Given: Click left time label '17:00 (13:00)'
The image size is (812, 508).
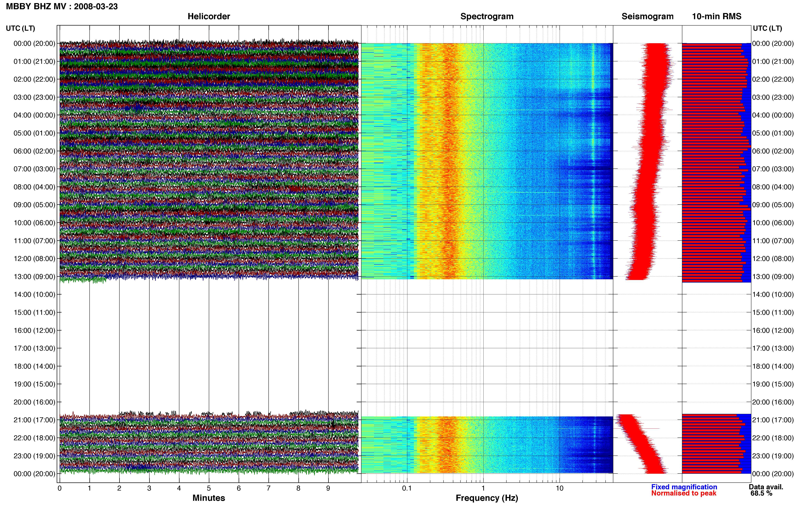Looking at the screenshot, I should click(x=35, y=348).
